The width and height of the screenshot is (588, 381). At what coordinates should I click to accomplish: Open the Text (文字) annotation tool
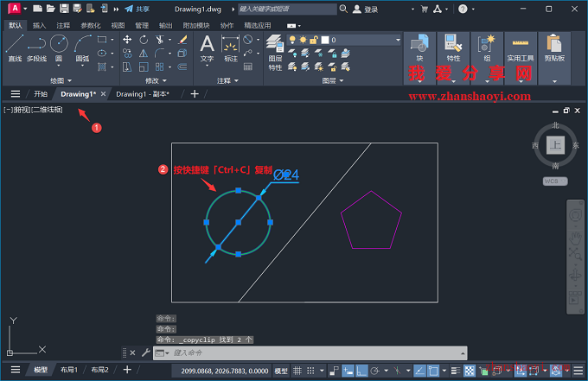(x=207, y=48)
